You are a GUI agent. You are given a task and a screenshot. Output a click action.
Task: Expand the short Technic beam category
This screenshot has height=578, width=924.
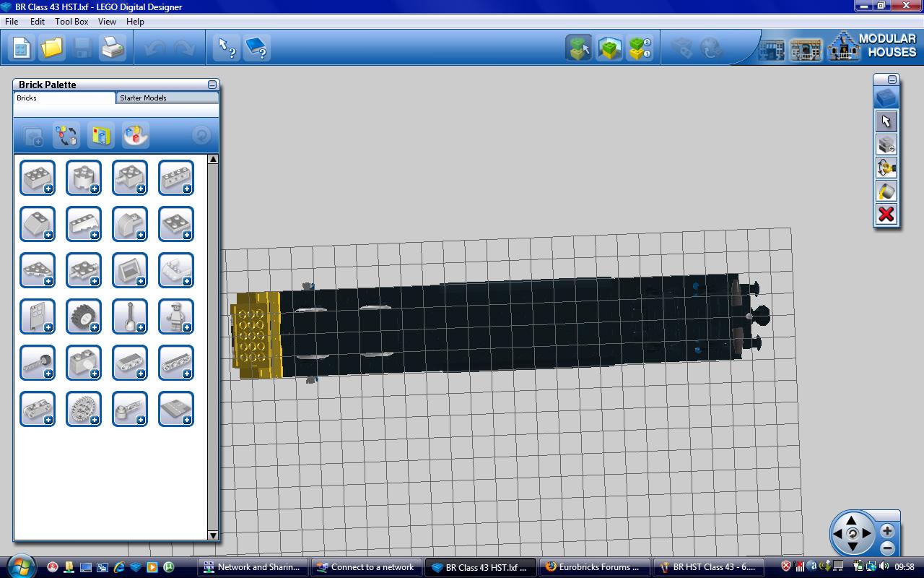click(x=130, y=363)
